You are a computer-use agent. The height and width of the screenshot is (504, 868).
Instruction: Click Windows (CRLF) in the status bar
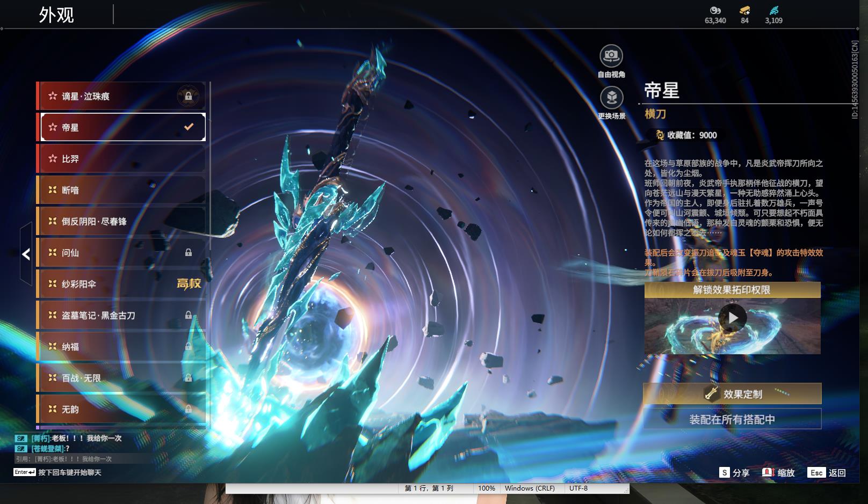tap(530, 488)
